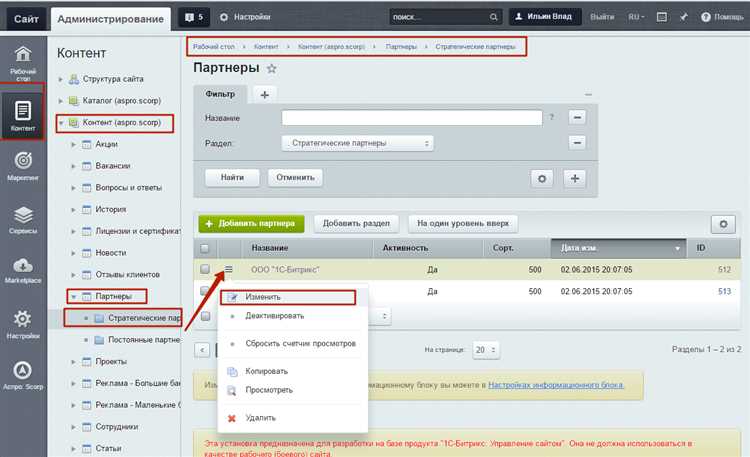This screenshot has height=457, width=750.
Task: Go to previous page arrow
Action: (x=202, y=350)
